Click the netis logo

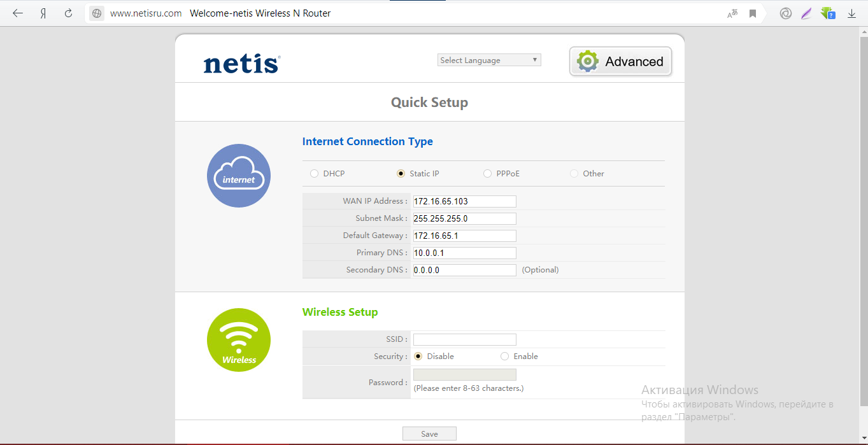[242, 64]
